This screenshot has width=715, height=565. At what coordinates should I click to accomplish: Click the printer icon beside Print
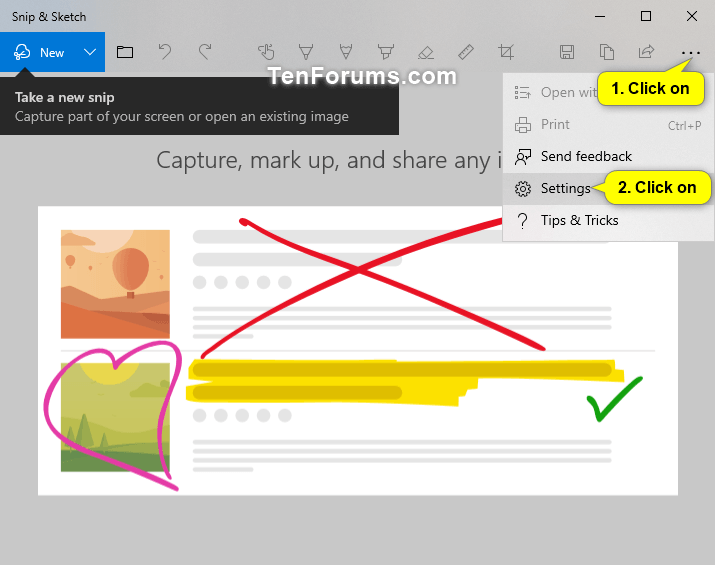523,124
